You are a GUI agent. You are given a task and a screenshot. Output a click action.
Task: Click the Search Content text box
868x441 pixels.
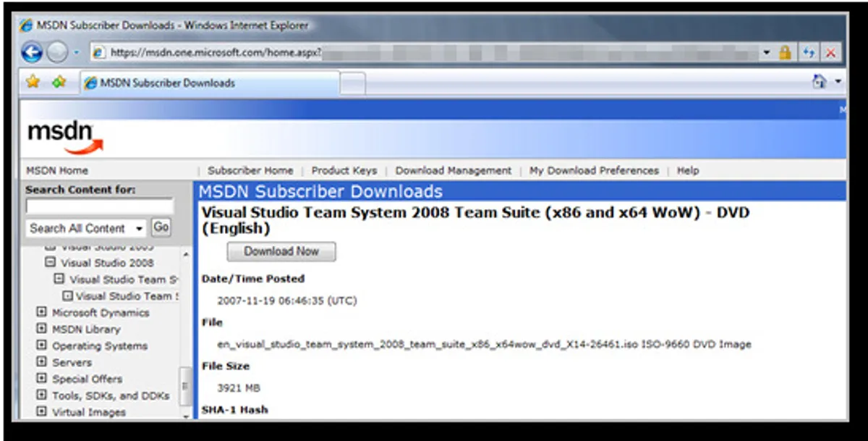pyautogui.click(x=100, y=206)
